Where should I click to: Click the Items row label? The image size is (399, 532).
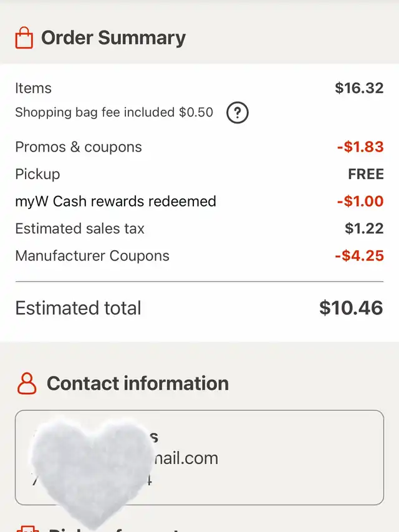[x=33, y=89]
